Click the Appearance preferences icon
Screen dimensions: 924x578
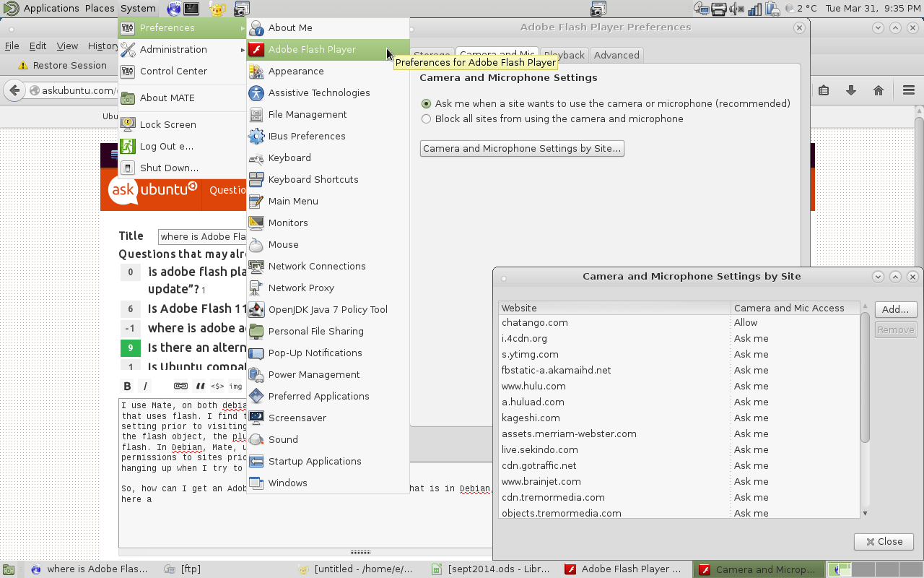coord(256,71)
